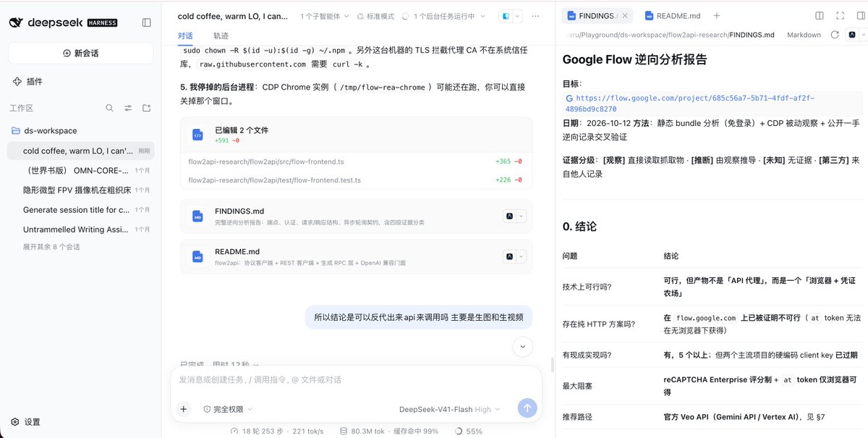Click the open-in-app icon in preview toolbar
868x438 pixels.
pos(852,35)
